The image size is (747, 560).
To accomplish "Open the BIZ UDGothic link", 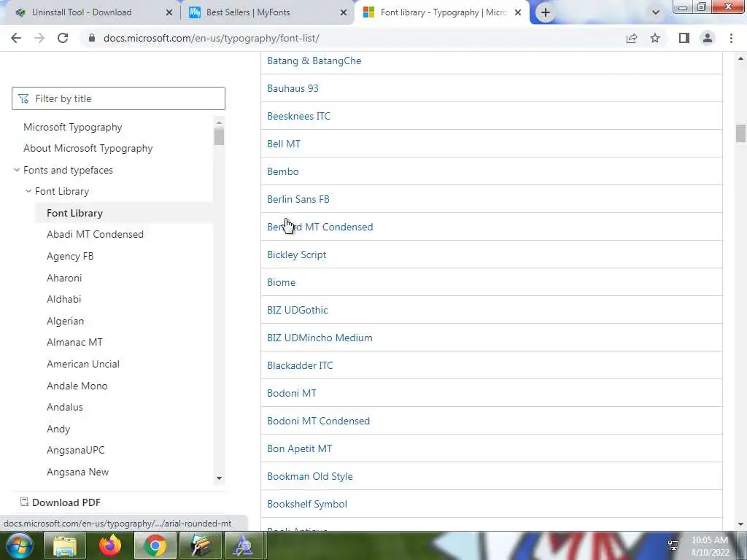I will [x=298, y=310].
